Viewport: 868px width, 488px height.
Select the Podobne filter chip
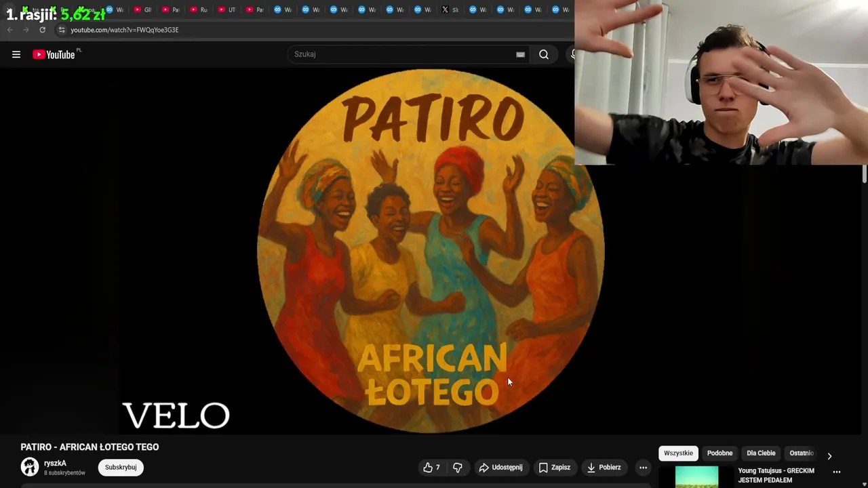coord(719,453)
